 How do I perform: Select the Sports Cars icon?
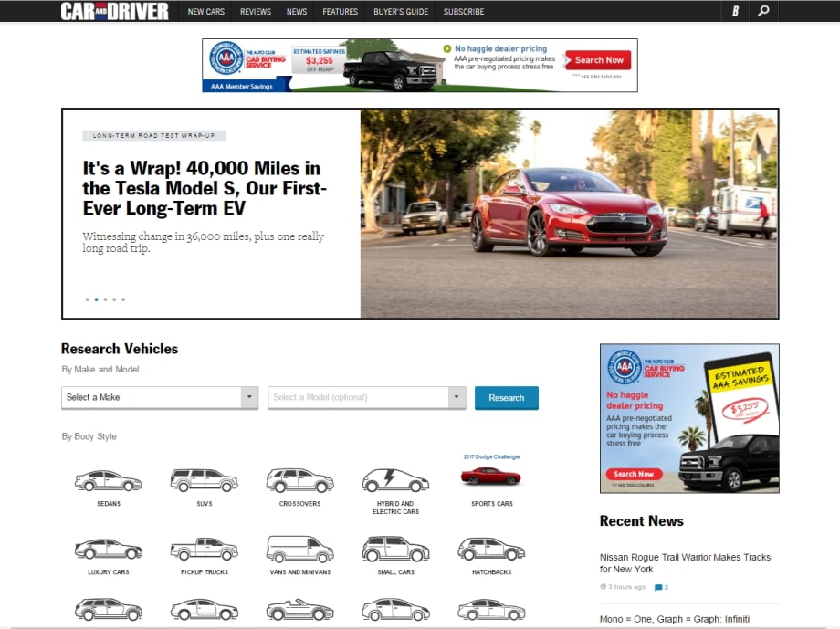pos(490,477)
